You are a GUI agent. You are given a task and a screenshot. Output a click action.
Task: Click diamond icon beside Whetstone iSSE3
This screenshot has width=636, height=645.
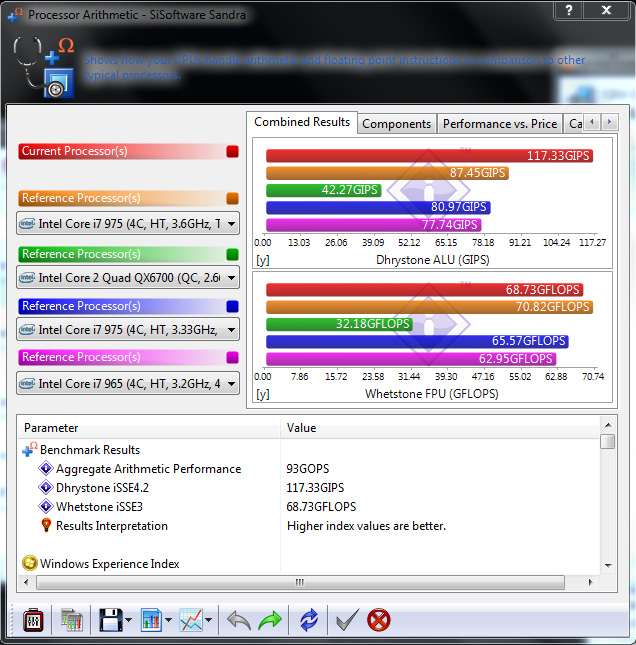(x=46, y=506)
